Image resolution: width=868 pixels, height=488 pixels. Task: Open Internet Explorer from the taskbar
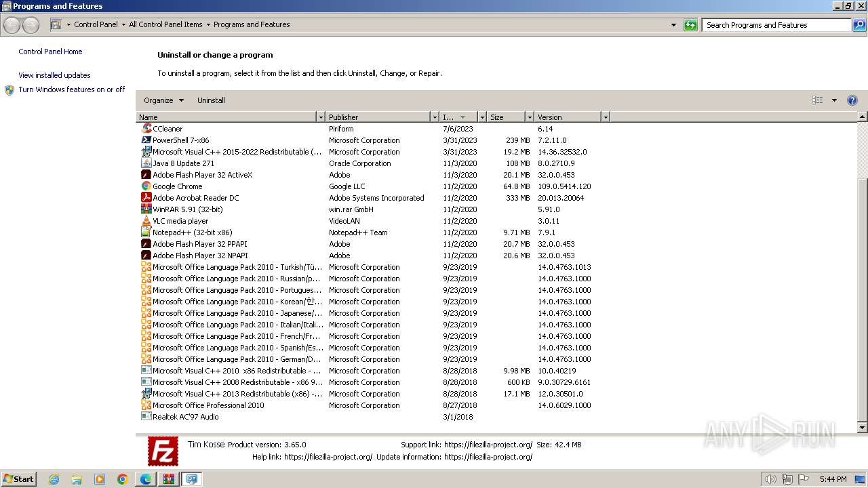54,479
